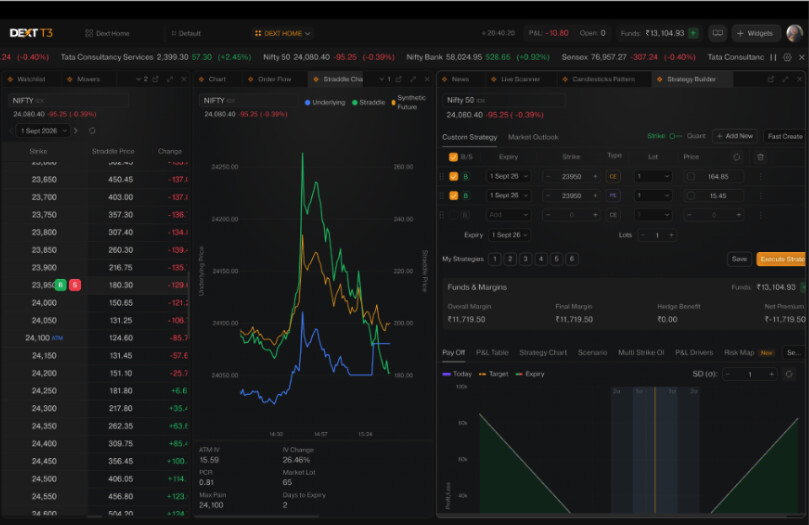
Task: Go to next expiry date arrow
Action: tap(76, 131)
